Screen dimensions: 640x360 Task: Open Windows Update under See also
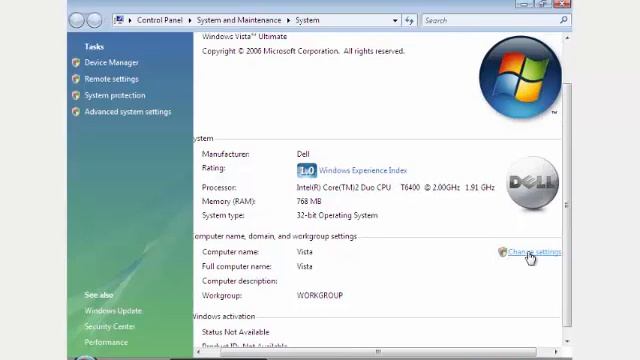point(113,311)
